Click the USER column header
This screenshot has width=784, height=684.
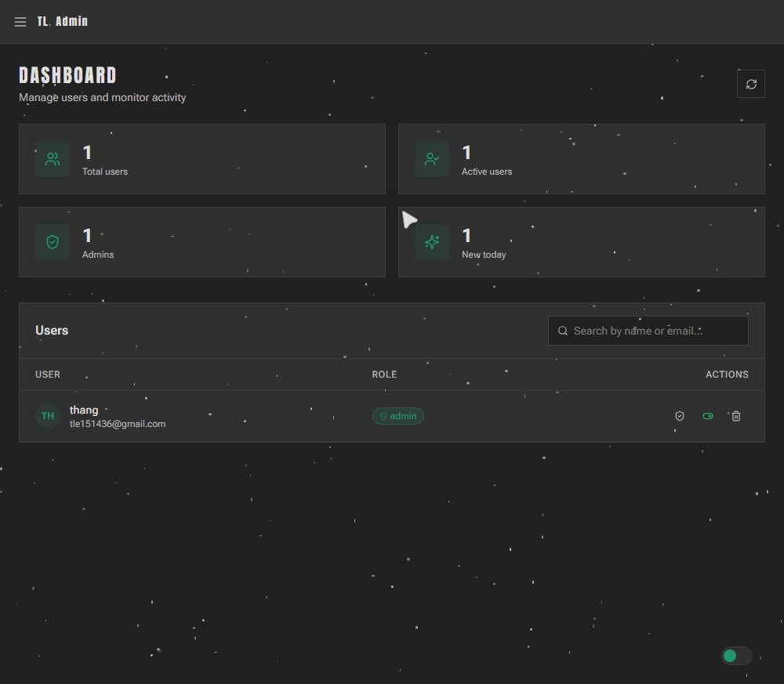[48, 375]
